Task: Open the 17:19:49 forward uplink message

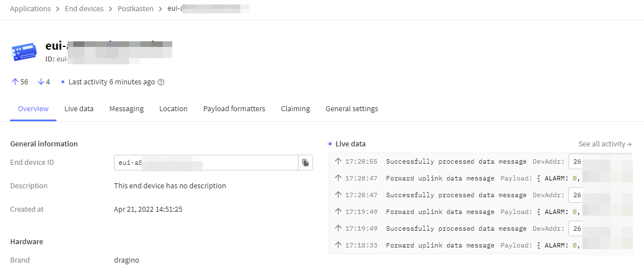Action: 481,212
